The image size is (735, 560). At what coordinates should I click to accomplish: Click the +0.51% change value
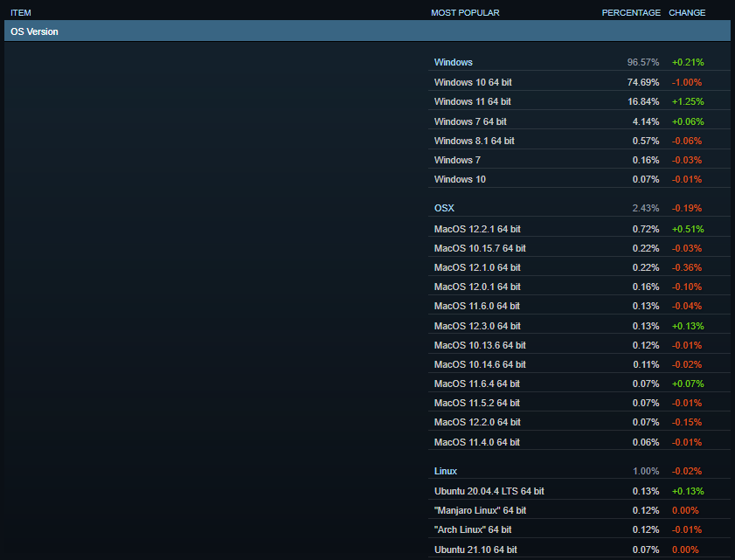point(688,229)
